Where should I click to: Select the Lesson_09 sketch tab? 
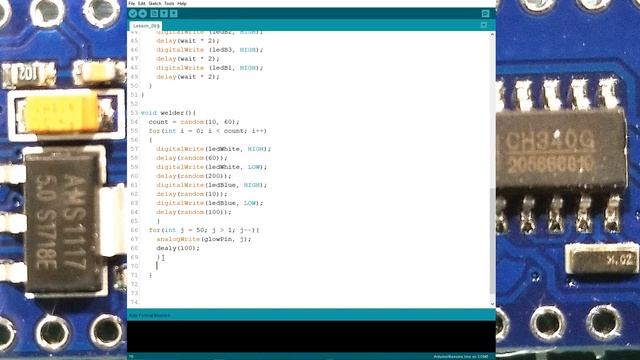(x=146, y=26)
